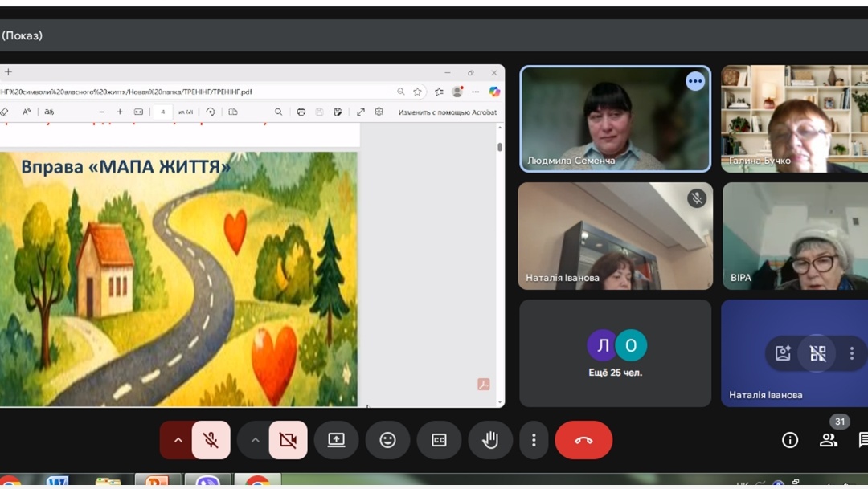Open the three-dot more options menu in the call bar

coord(534,440)
